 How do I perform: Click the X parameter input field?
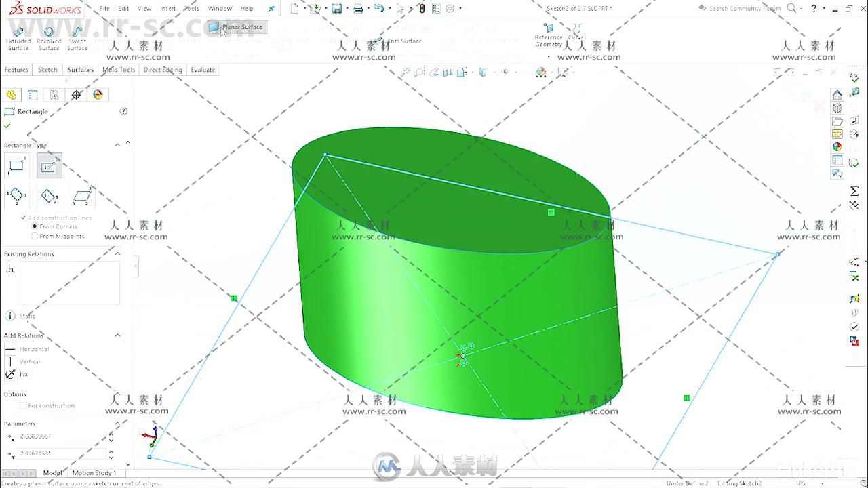(62, 436)
